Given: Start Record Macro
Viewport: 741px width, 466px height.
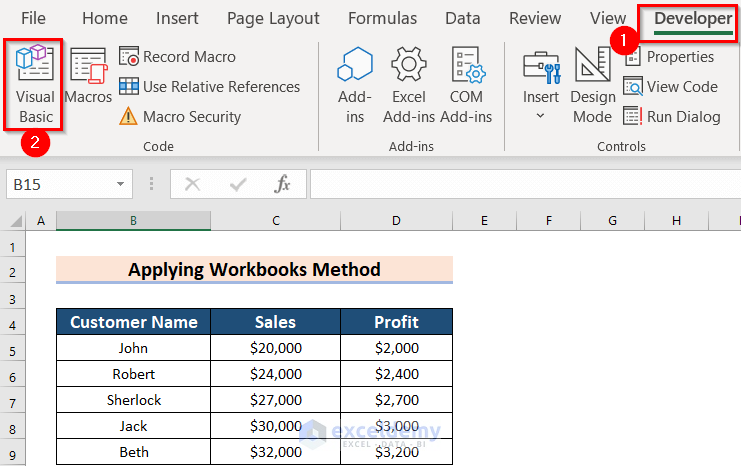Looking at the screenshot, I should pyautogui.click(x=178, y=57).
